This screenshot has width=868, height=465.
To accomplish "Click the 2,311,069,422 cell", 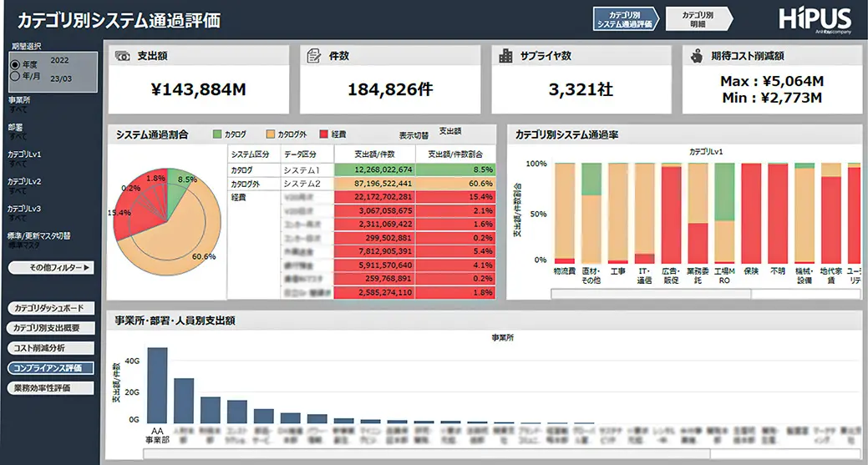I will pos(375,224).
